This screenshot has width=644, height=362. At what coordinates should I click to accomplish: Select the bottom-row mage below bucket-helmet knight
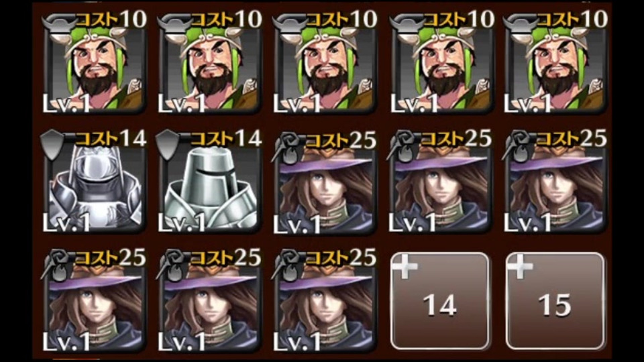tap(209, 301)
